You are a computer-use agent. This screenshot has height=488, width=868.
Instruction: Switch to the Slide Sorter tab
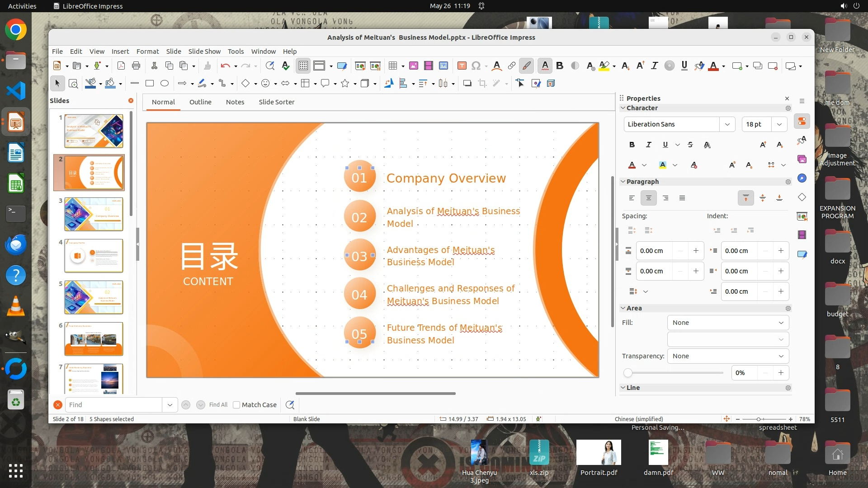click(276, 102)
